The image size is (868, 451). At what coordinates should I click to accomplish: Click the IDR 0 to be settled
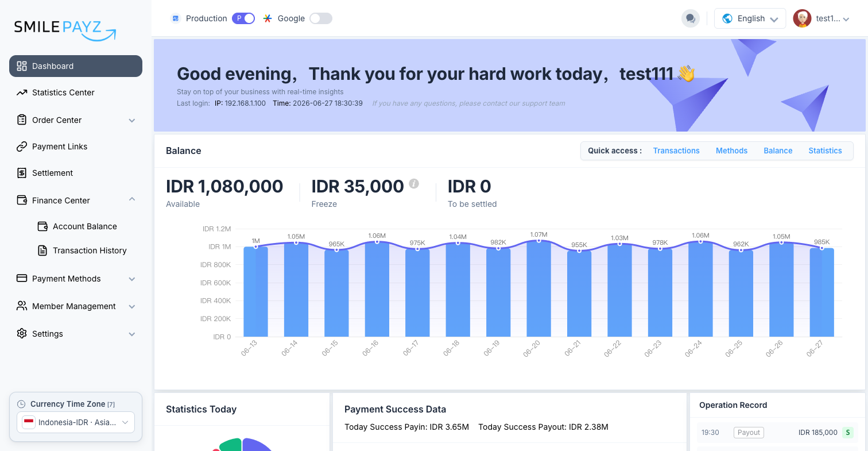click(x=469, y=186)
